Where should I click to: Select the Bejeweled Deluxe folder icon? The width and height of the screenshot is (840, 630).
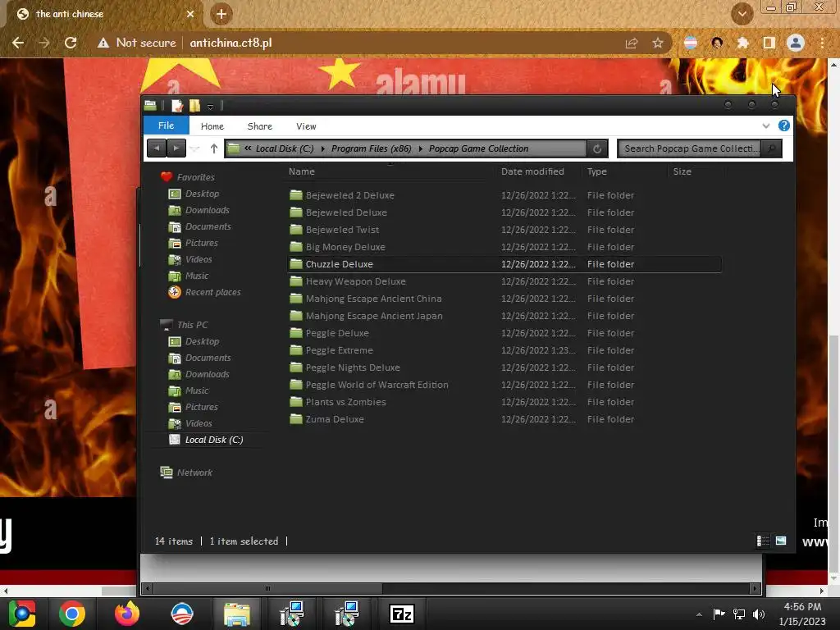tap(296, 212)
